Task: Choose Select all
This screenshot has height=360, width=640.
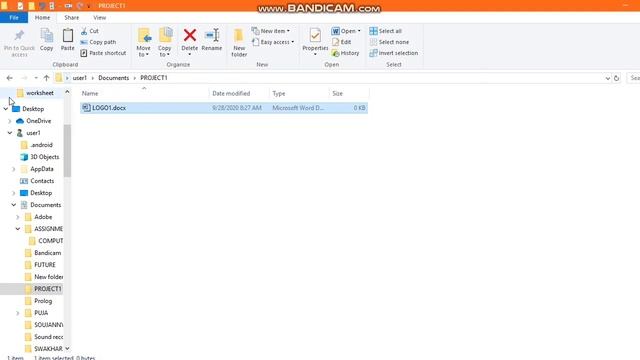Action: coord(385,31)
